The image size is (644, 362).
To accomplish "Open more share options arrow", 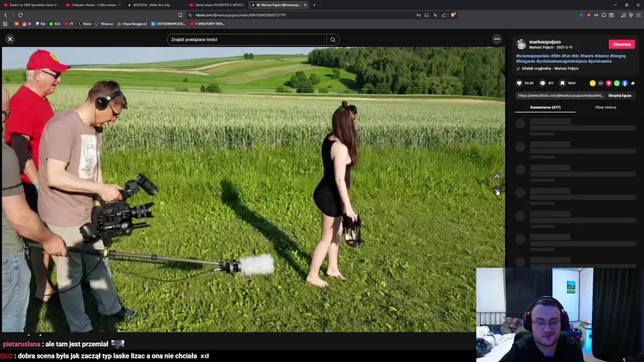I will 633,83.
